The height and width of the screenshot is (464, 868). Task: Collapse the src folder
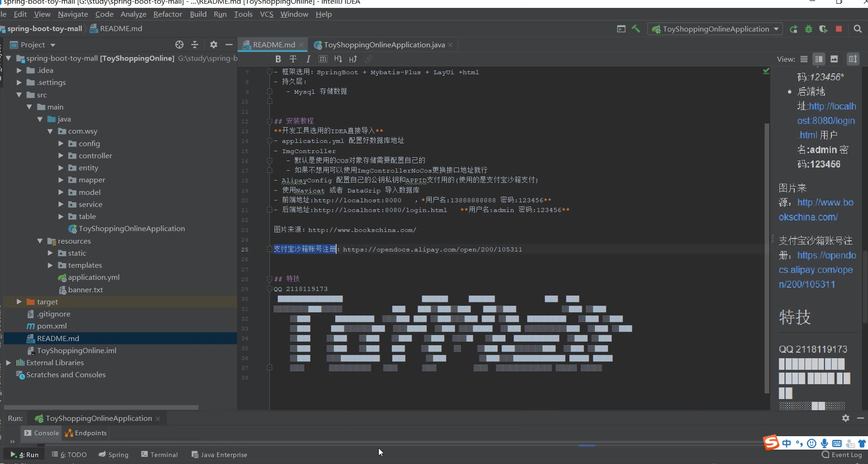(x=19, y=95)
